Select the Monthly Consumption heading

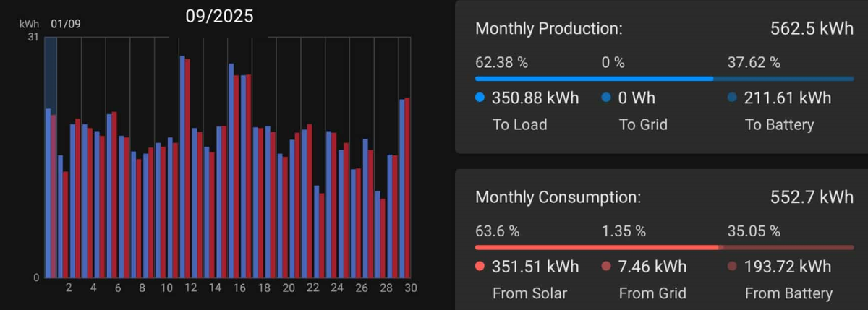point(558,197)
